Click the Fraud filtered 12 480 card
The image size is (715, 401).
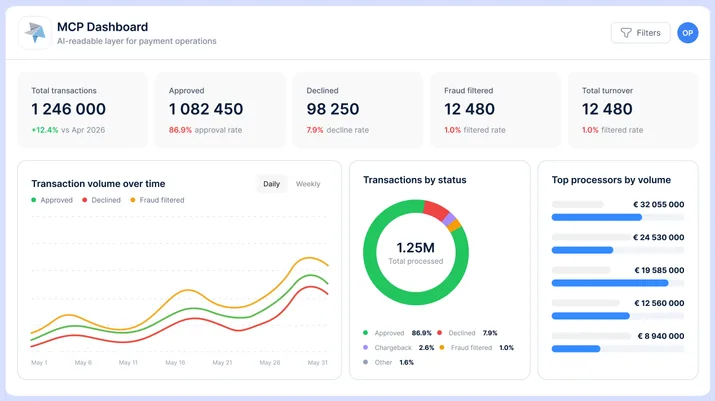(496, 110)
